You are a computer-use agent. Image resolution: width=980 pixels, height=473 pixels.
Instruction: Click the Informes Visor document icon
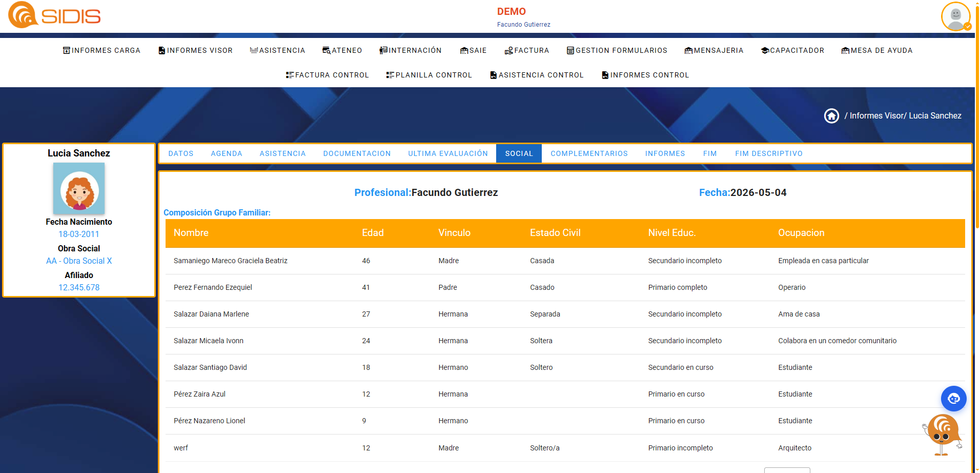162,50
